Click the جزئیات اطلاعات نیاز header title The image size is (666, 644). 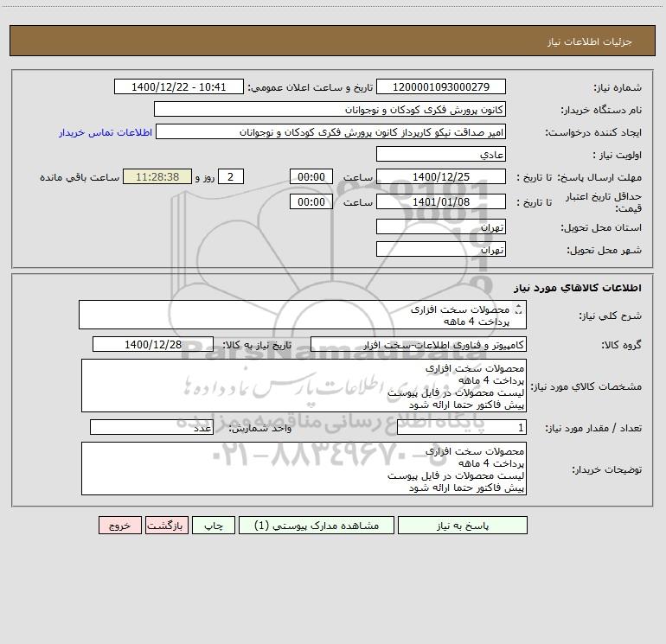(x=590, y=41)
